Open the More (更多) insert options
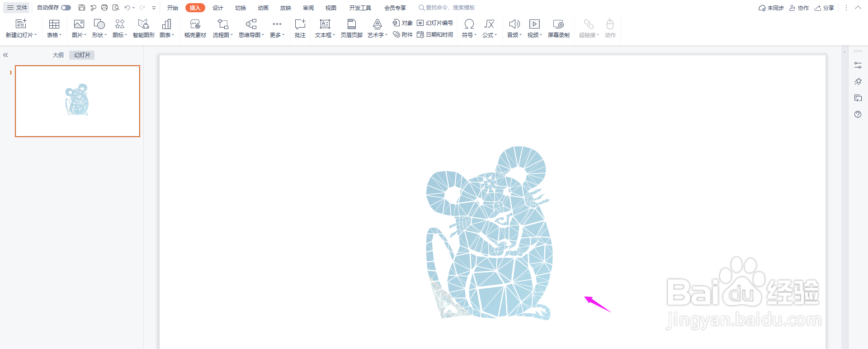The image size is (868, 349). (277, 29)
